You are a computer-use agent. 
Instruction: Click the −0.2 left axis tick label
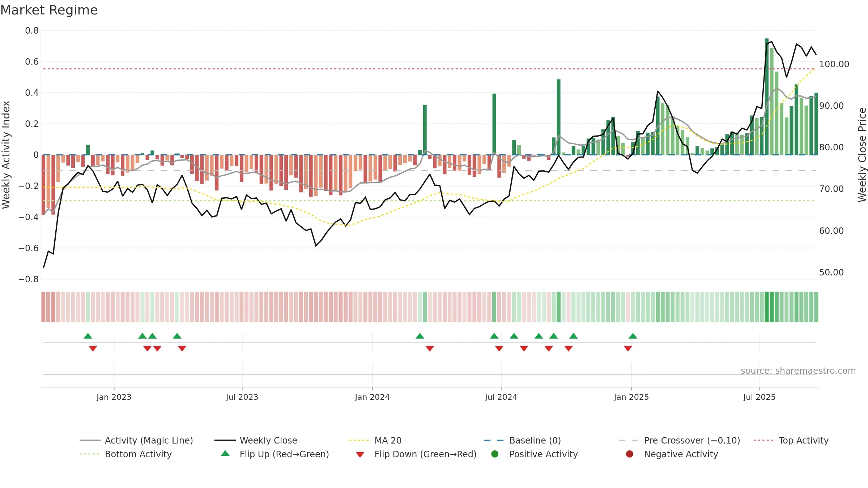click(29, 186)
